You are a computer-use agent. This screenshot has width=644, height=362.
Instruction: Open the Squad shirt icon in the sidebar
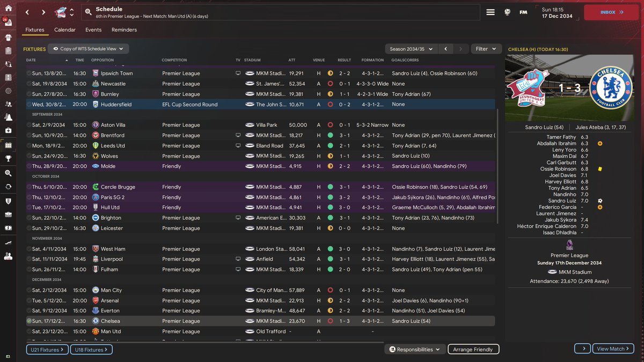[8, 38]
